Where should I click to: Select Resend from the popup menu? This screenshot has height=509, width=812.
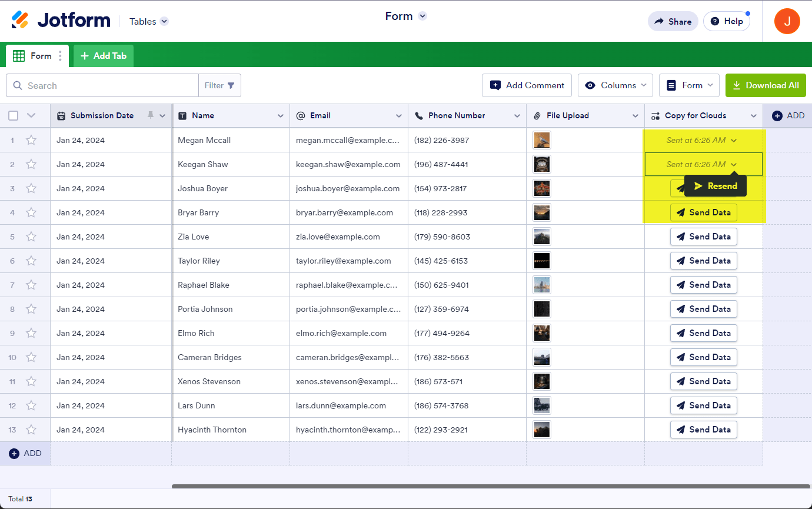click(716, 186)
